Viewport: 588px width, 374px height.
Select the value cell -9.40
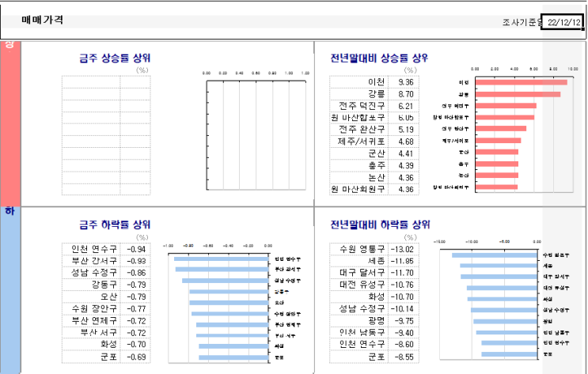pyautogui.click(x=404, y=333)
